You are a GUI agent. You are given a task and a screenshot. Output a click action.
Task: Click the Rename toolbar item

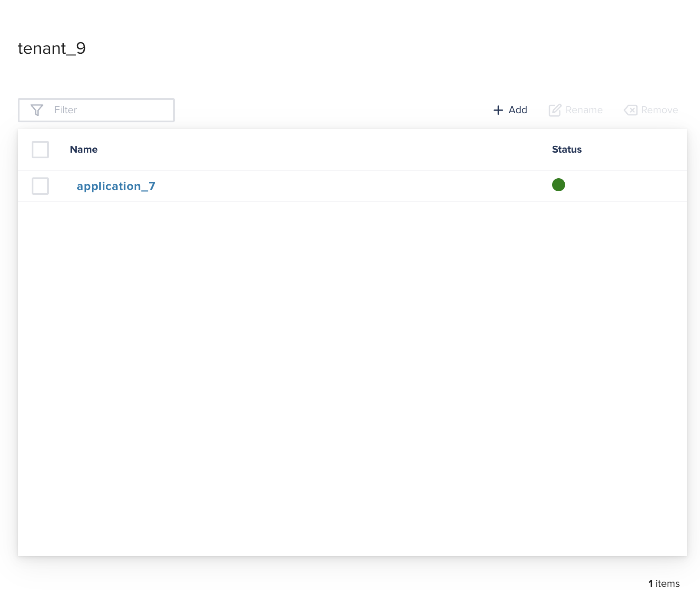point(576,110)
